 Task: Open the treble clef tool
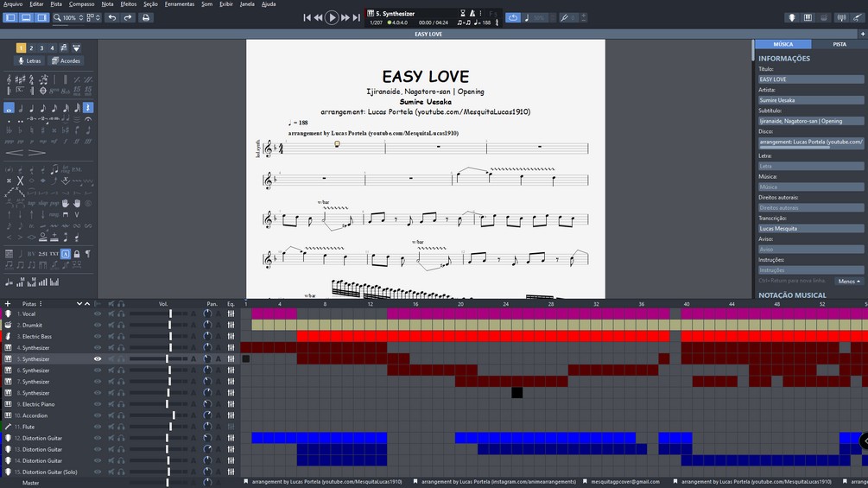tap(9, 79)
